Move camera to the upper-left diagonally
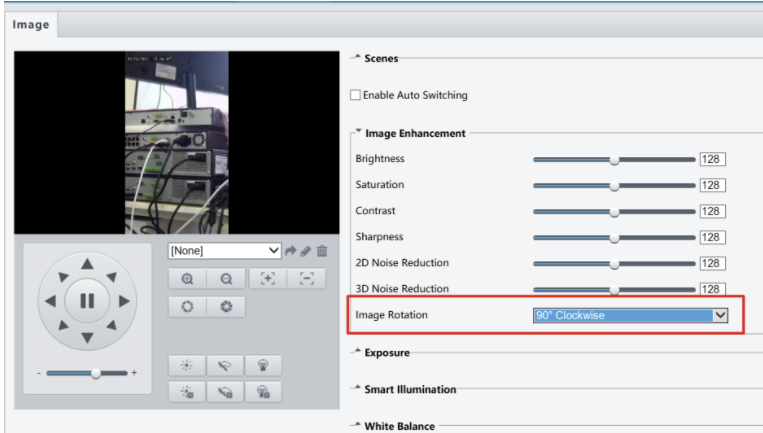763x433 pixels. [63, 277]
